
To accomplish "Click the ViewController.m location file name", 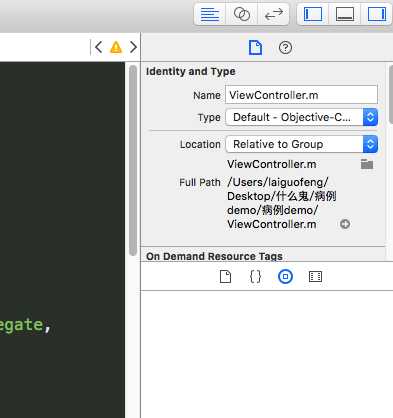I will 272,164.
